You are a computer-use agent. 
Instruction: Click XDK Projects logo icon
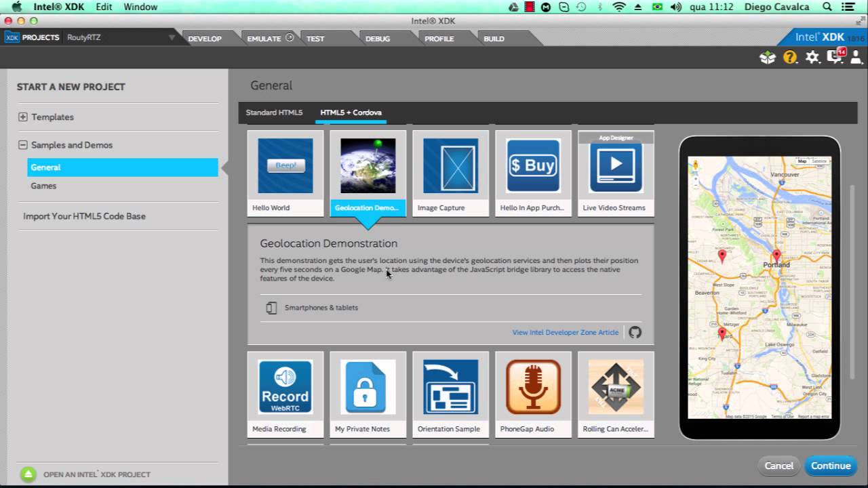click(12, 38)
